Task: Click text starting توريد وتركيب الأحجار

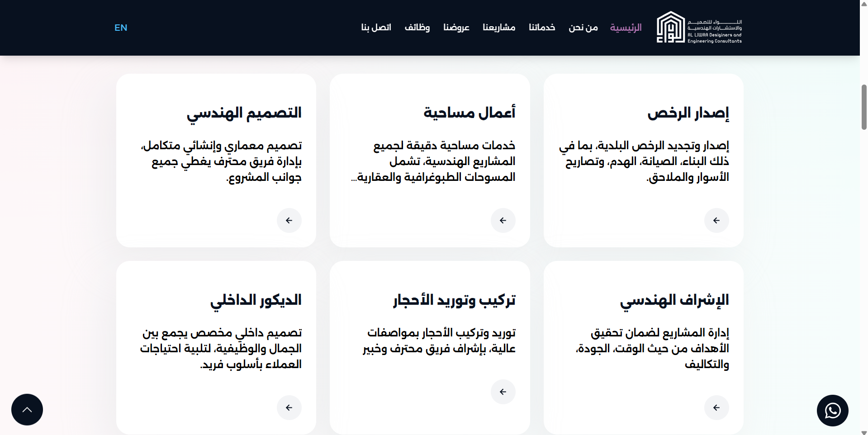Action: point(439,341)
